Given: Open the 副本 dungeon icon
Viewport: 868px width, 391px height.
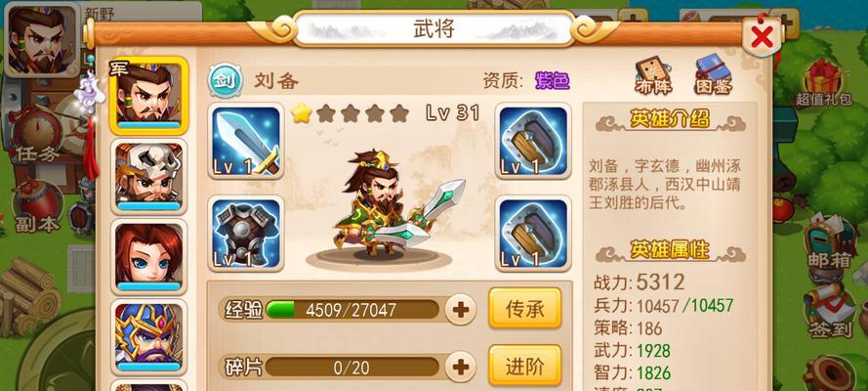Looking at the screenshot, I should coord(37,207).
